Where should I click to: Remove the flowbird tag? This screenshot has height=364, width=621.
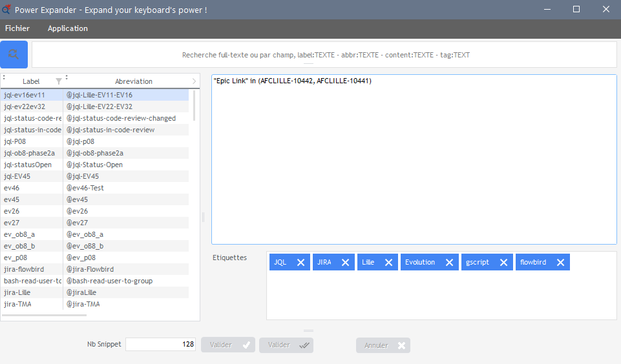point(560,263)
